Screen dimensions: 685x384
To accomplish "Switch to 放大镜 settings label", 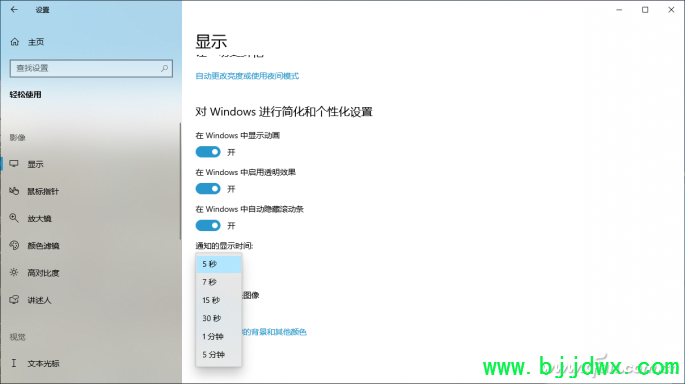I will (x=39, y=218).
